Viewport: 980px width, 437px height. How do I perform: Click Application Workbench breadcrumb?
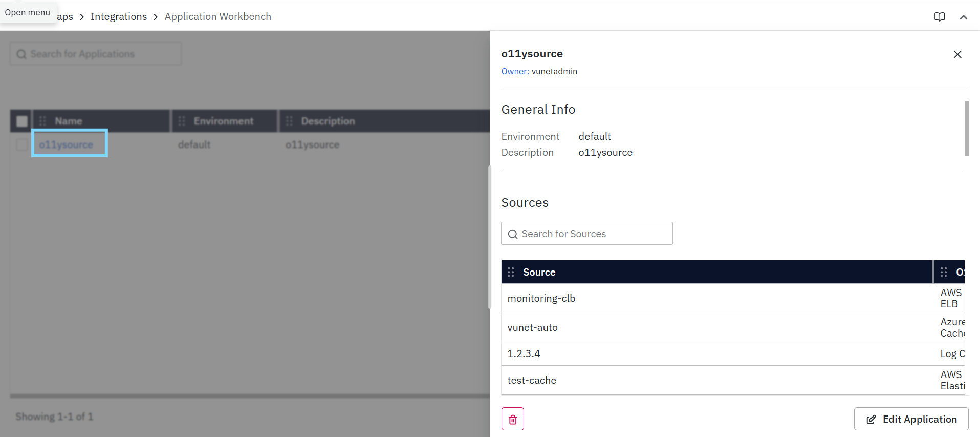(x=217, y=17)
